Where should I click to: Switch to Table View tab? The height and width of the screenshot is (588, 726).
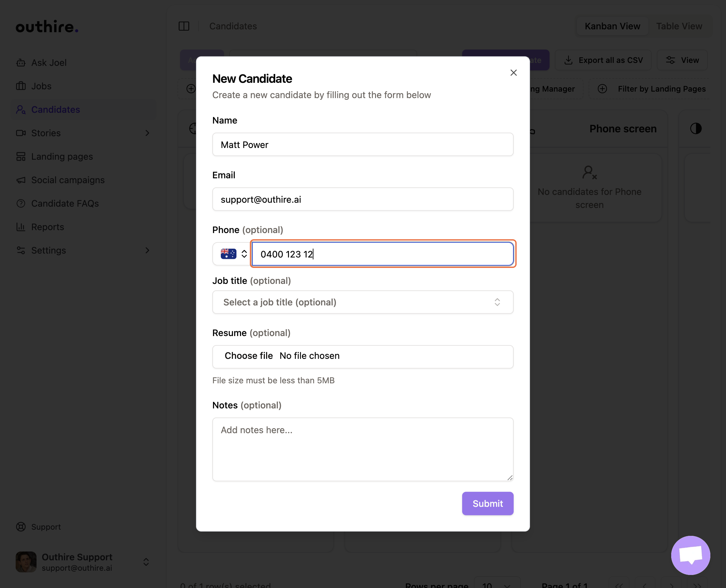[679, 26]
